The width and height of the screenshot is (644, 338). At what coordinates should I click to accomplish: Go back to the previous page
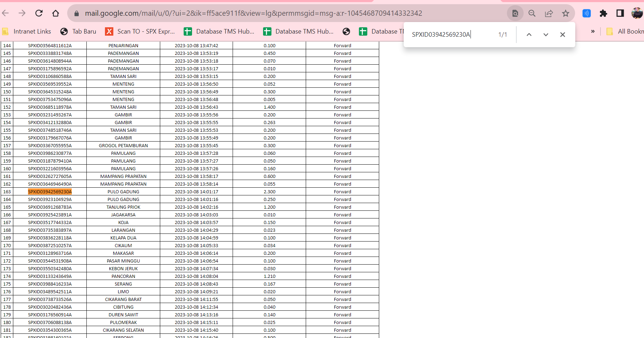pyautogui.click(x=5, y=13)
